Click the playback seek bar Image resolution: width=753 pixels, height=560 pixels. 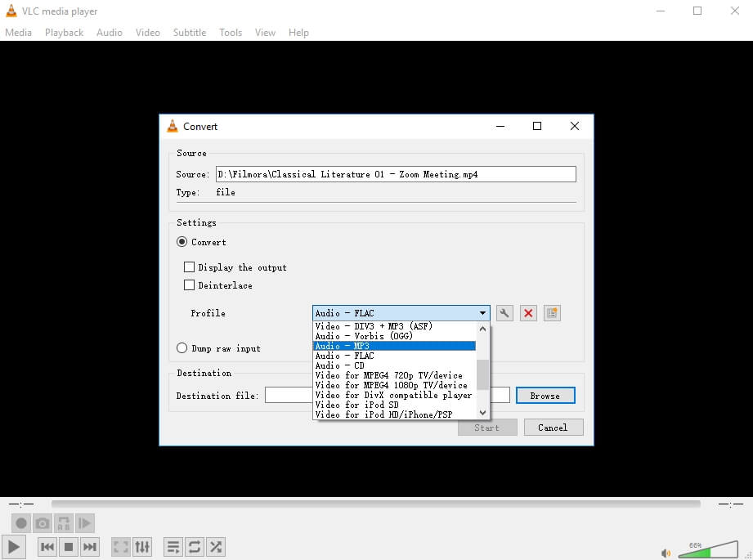(376, 504)
